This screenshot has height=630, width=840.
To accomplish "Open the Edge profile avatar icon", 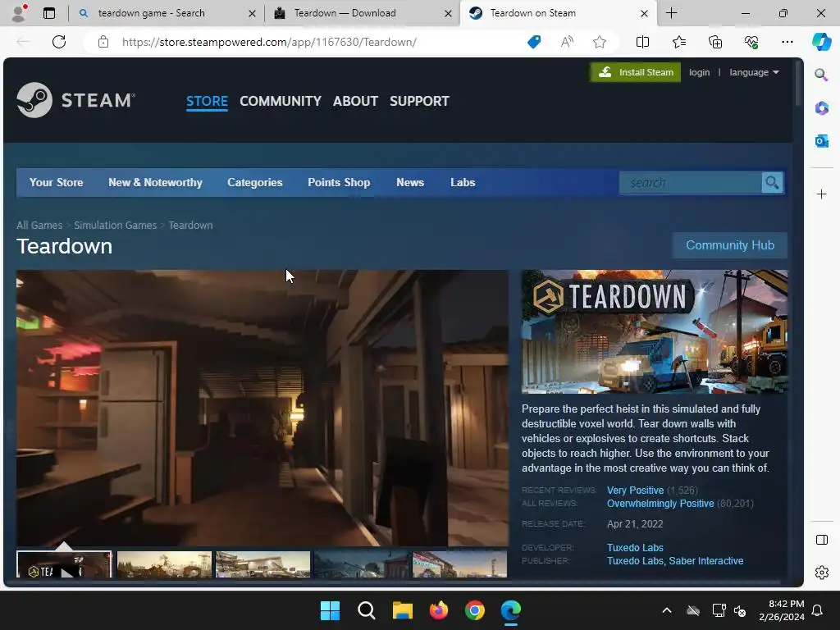I will [20, 13].
